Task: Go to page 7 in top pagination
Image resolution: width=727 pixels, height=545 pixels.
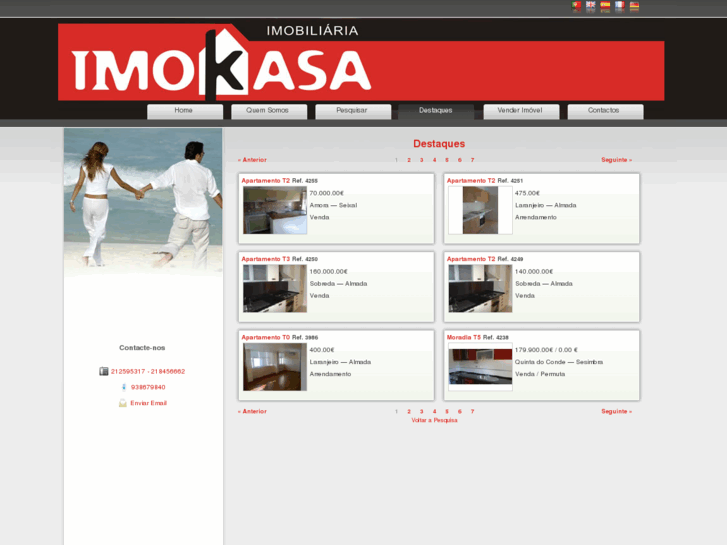Action: pos(472,160)
